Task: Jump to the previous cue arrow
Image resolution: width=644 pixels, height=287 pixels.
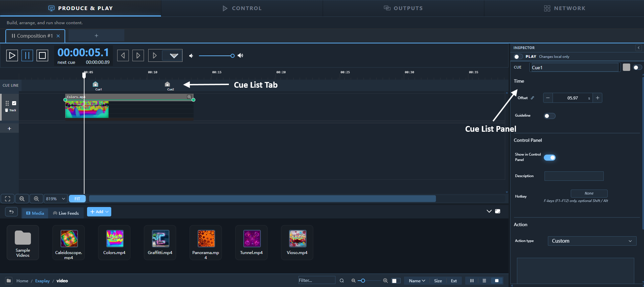Action: (x=123, y=55)
